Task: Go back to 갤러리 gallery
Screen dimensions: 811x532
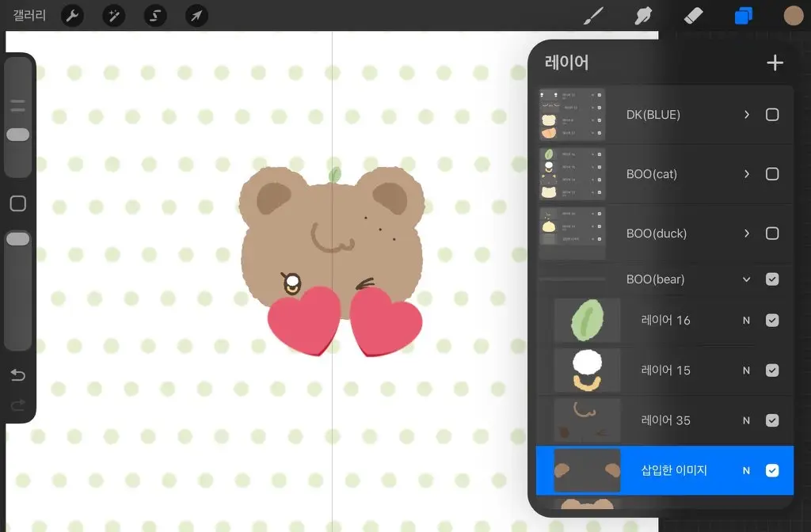Action: [29, 16]
